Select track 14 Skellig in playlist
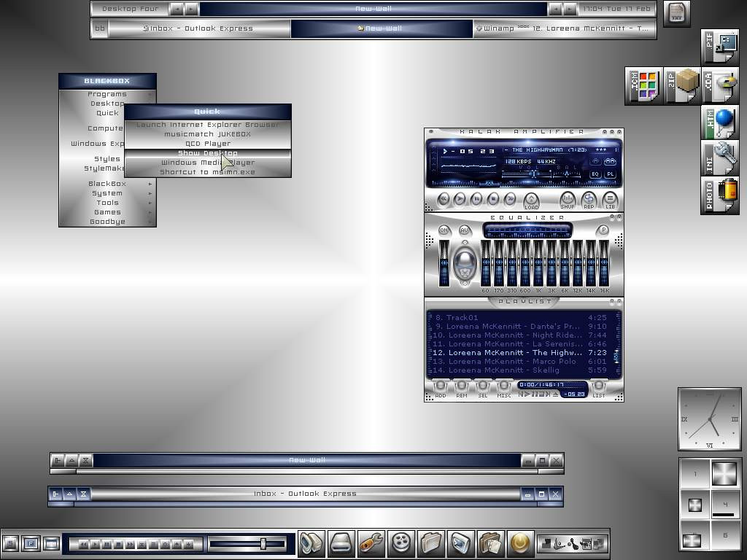 [520, 370]
